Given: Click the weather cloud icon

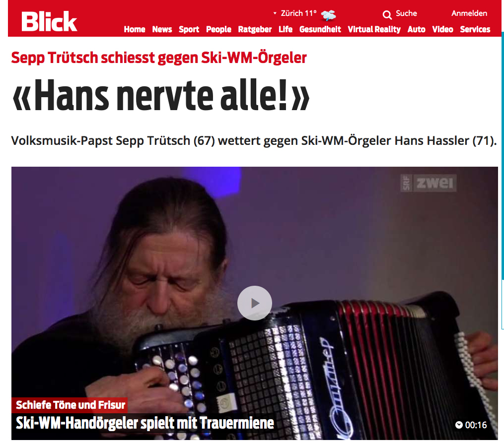Looking at the screenshot, I should 328,15.
